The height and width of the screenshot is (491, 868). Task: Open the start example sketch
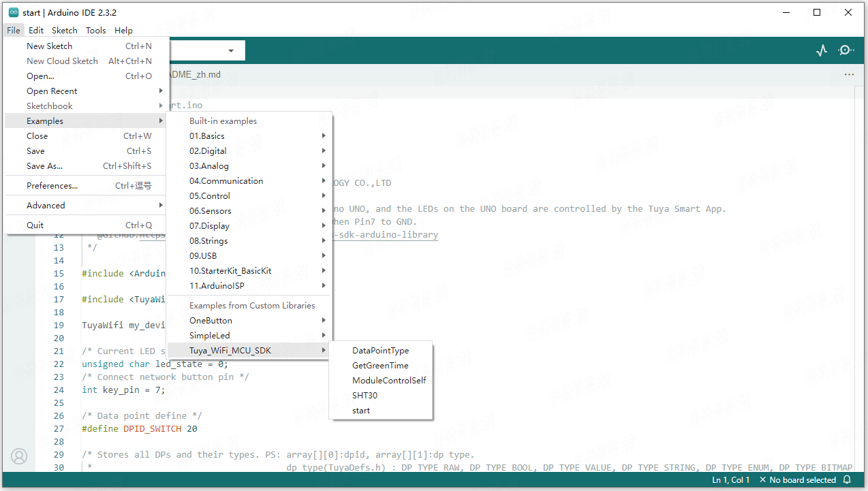pyautogui.click(x=381, y=411)
